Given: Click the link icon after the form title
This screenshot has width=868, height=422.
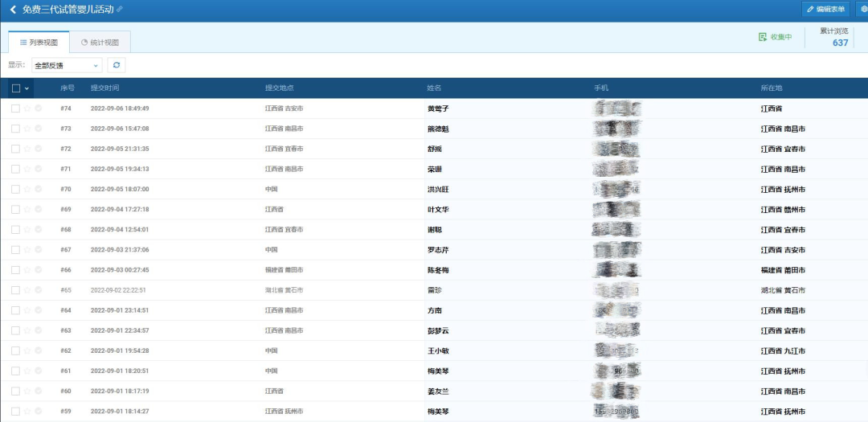Looking at the screenshot, I should click(120, 10).
